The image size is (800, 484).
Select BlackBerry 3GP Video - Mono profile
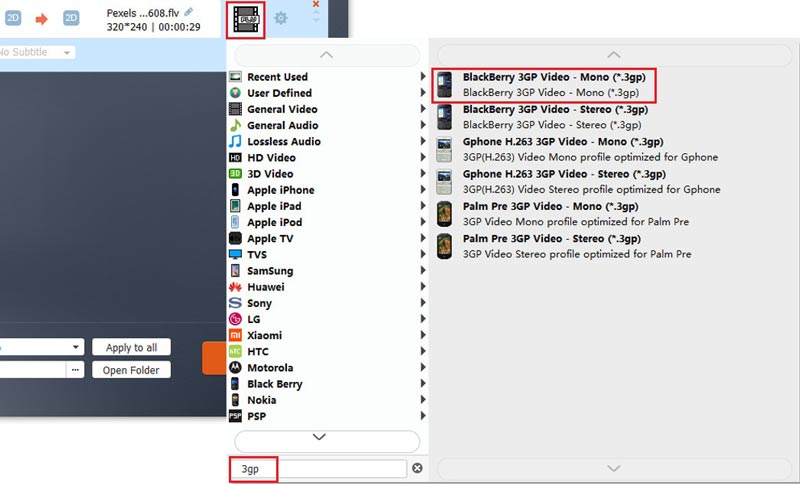544,85
